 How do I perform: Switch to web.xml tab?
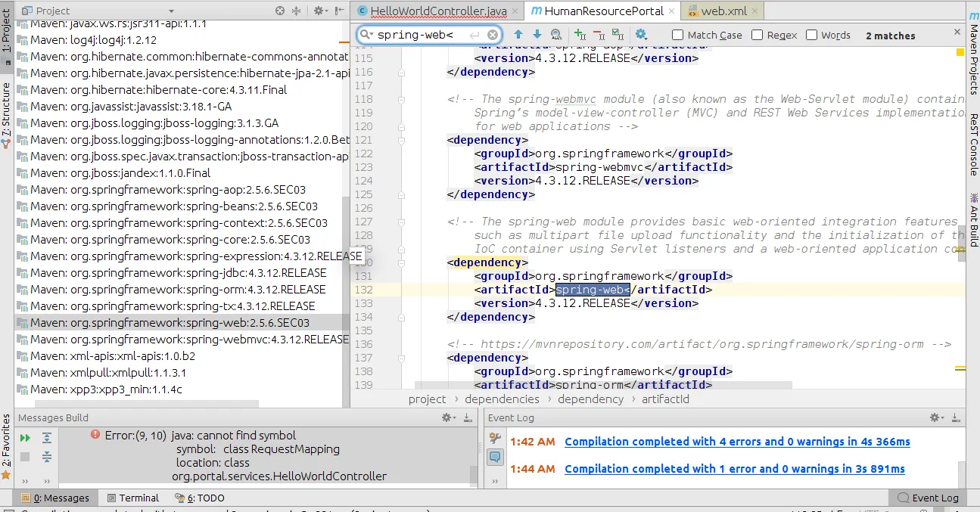click(x=723, y=11)
